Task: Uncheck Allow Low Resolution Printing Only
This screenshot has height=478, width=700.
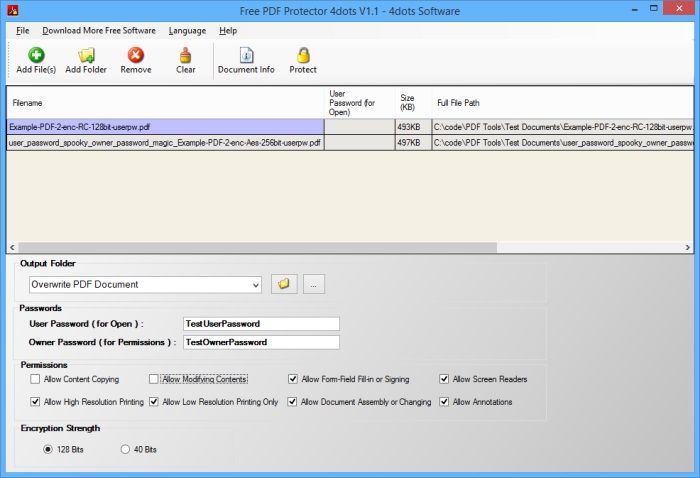Action: pyautogui.click(x=154, y=402)
